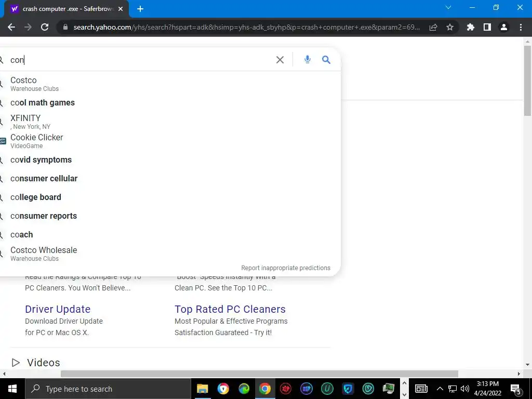This screenshot has height=399, width=532.
Task: Click the horizontal scrollbar right arrow
Action: pos(519,374)
